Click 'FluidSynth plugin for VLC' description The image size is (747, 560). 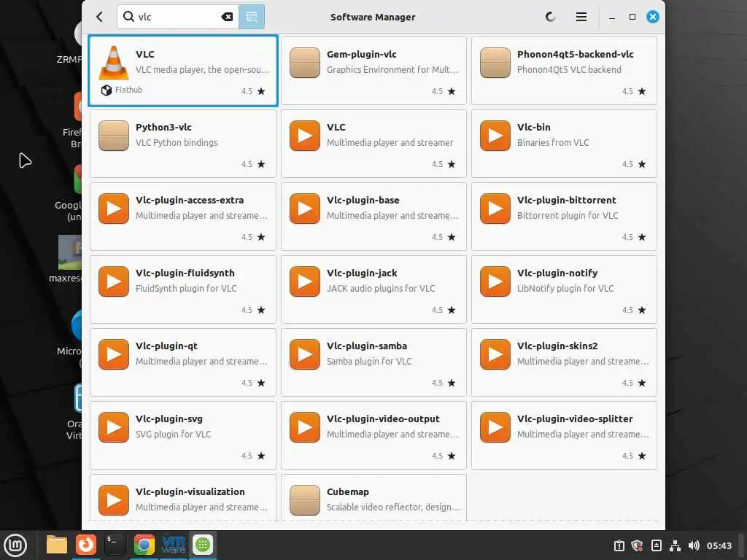186,288
